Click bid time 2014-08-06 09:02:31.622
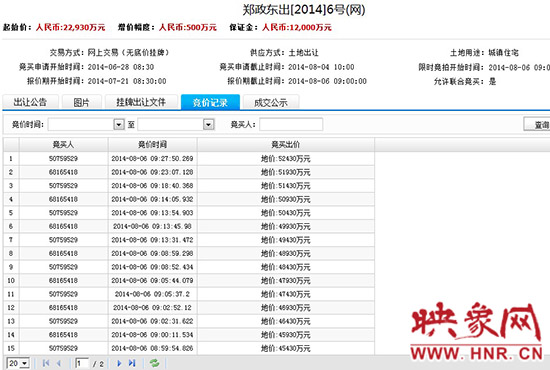The height and width of the screenshot is (370, 550). [152, 321]
